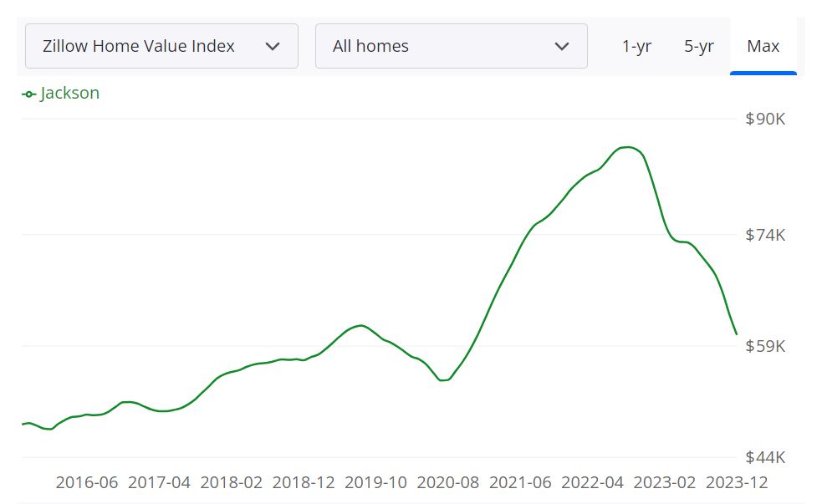This screenshot has width=822, height=504.
Task: Click the $44K axis label
Action: tap(765, 457)
